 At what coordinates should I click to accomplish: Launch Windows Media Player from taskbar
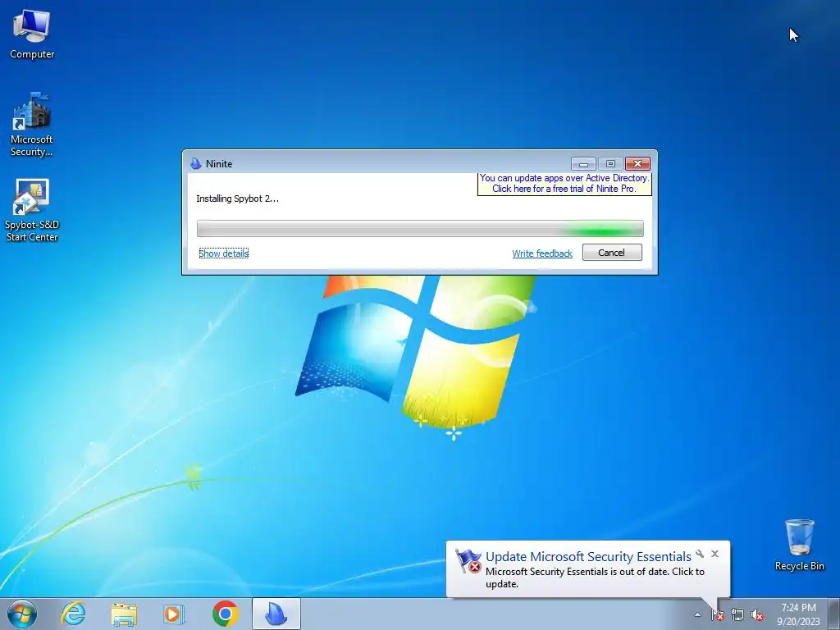pyautogui.click(x=174, y=614)
